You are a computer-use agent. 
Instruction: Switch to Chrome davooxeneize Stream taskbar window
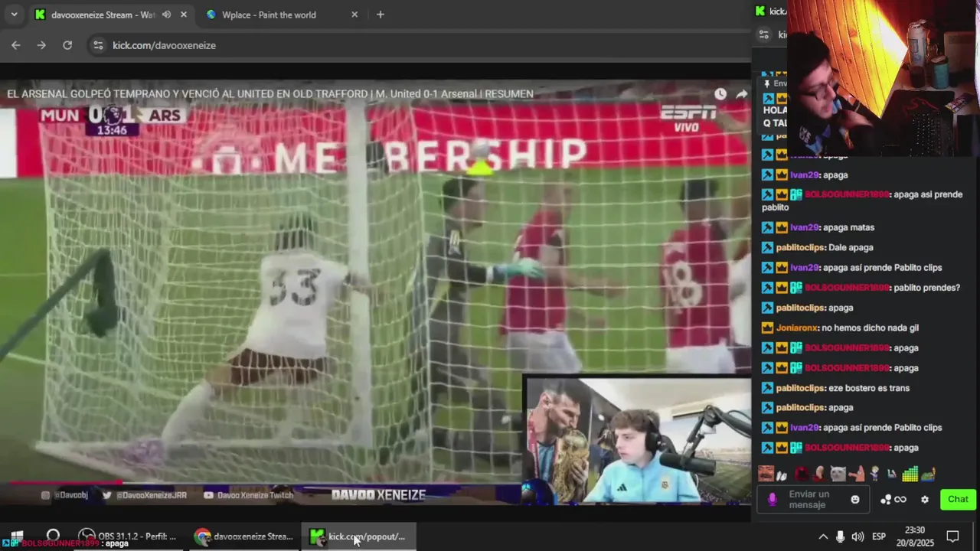coord(245,536)
